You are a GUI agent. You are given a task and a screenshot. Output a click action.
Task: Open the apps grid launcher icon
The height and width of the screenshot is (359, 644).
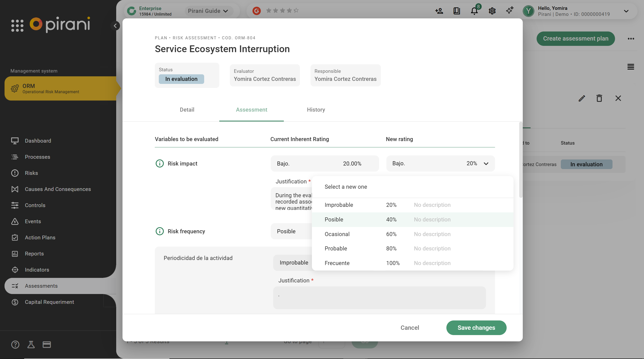coord(17,26)
